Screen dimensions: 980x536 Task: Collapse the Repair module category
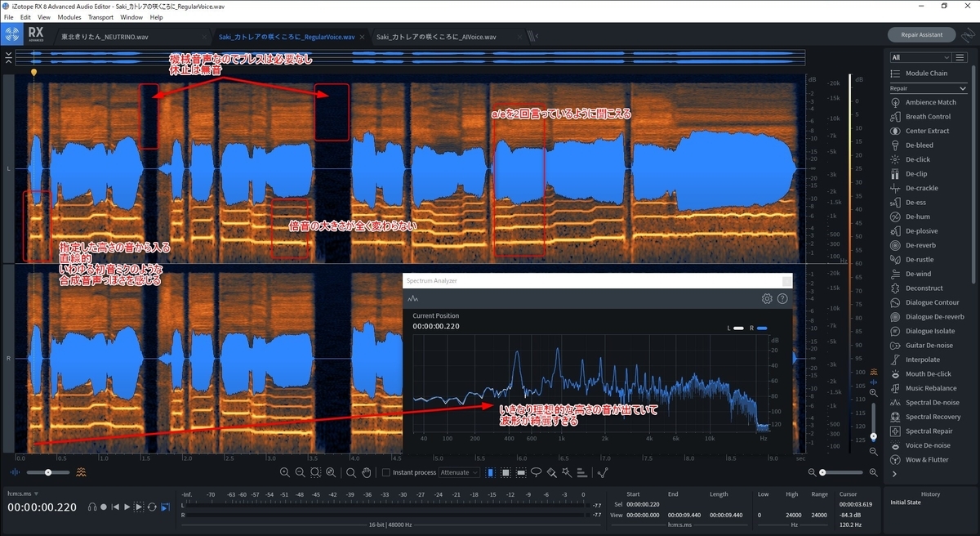[964, 88]
